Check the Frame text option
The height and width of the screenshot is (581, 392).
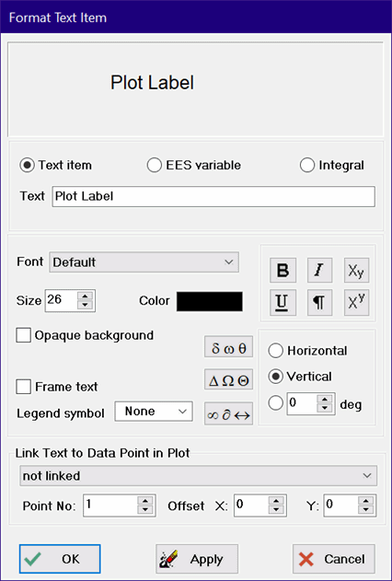23,387
